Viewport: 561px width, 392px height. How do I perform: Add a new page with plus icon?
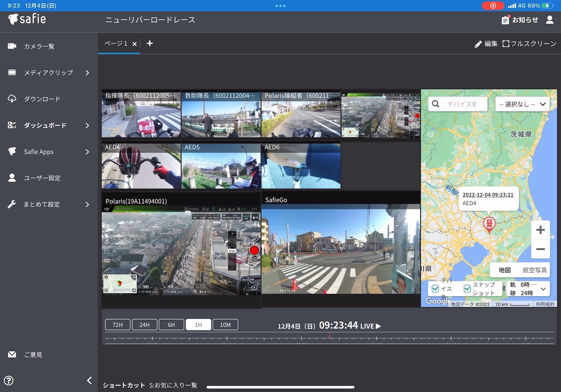point(150,44)
